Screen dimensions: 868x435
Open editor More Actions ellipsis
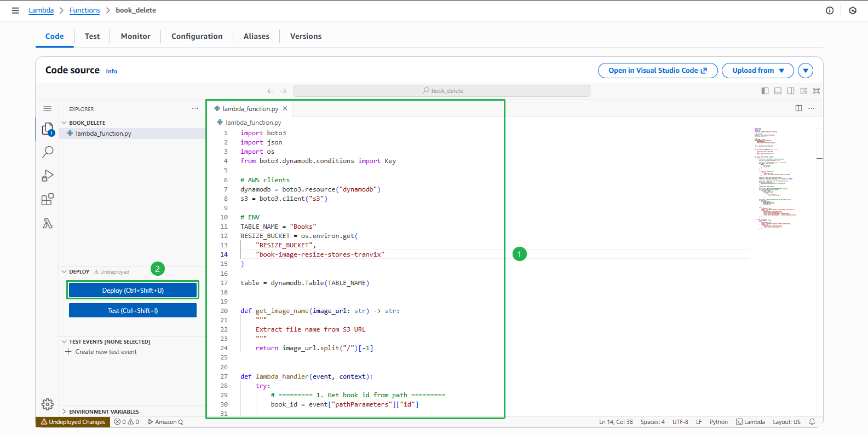[811, 108]
